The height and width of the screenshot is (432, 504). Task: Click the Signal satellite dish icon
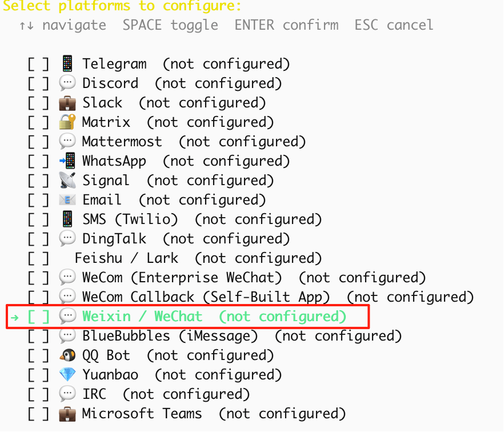(67, 181)
